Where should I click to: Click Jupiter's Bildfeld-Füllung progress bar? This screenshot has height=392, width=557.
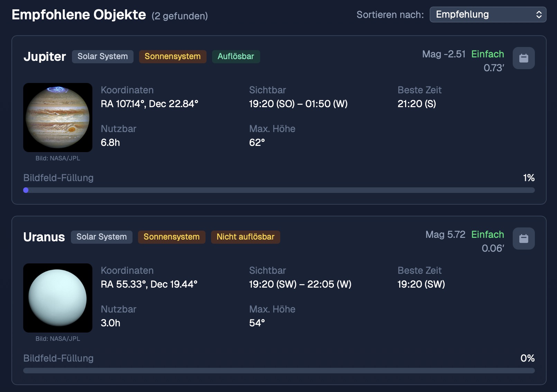coord(279,190)
